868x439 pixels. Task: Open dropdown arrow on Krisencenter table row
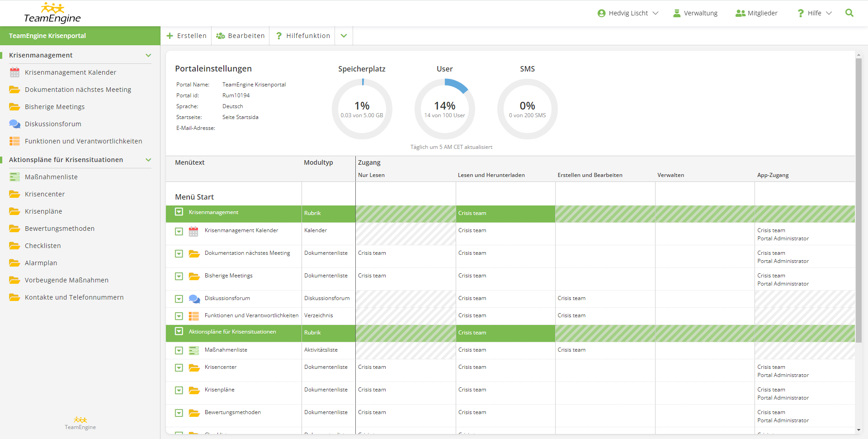tap(179, 368)
